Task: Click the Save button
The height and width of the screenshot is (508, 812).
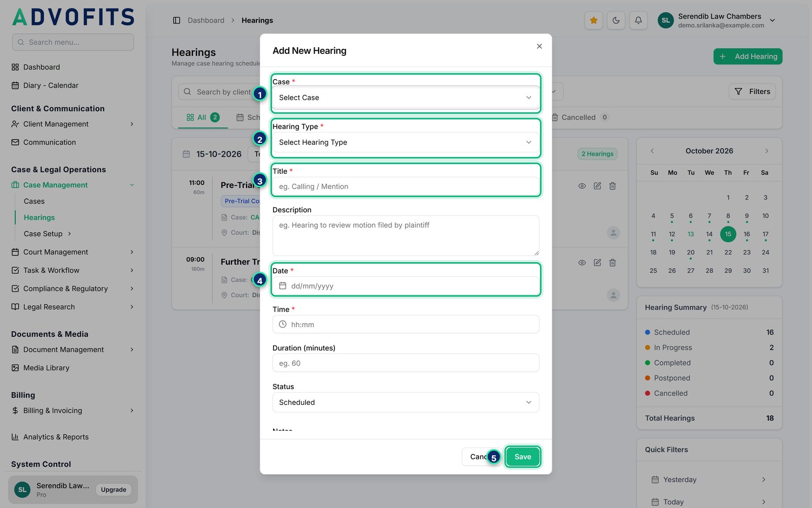Action: 523,457
